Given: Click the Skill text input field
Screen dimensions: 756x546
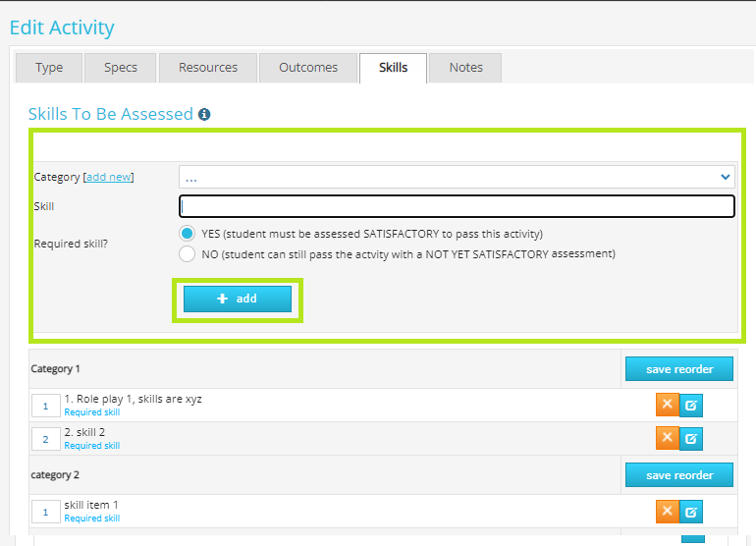Looking at the screenshot, I should (457, 206).
